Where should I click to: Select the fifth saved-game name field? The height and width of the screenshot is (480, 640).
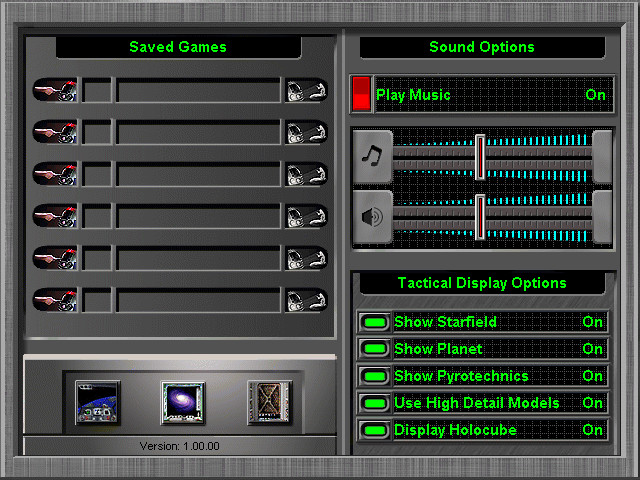pyautogui.click(x=198, y=258)
